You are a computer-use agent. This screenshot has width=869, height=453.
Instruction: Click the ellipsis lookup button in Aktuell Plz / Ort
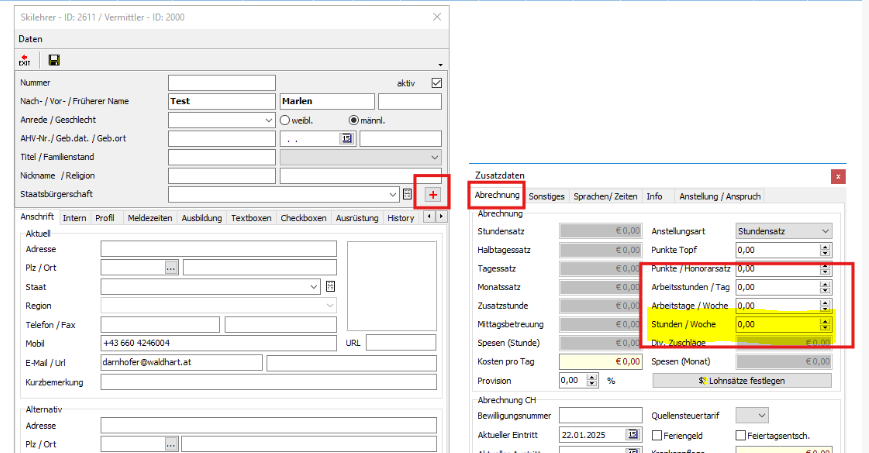coord(171,268)
